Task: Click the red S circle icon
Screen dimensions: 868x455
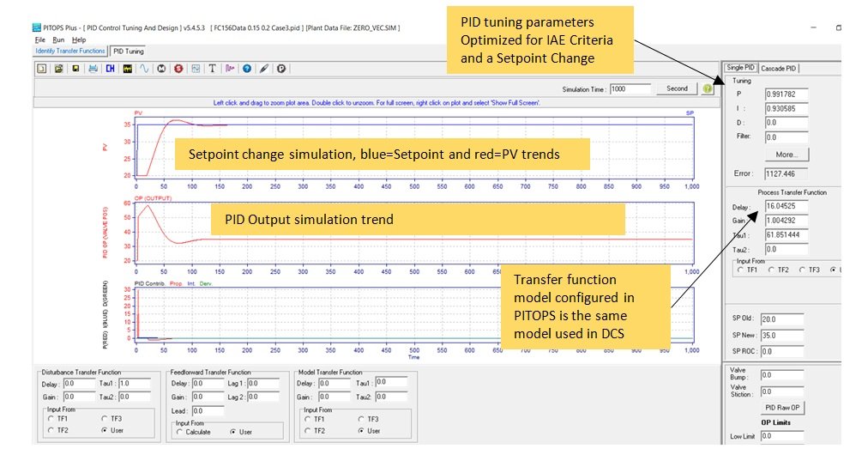Action: [178, 68]
